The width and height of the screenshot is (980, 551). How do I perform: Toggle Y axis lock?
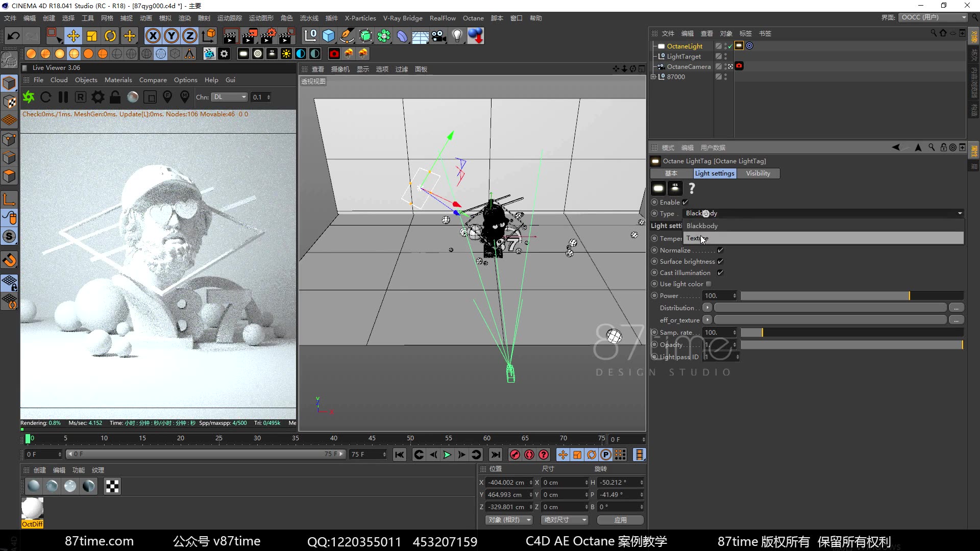tap(171, 36)
